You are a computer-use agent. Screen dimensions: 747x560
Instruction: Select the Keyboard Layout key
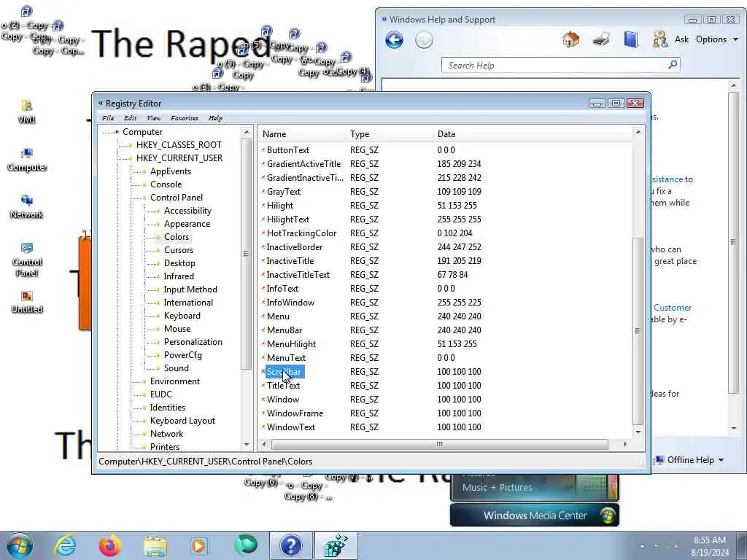point(182,421)
